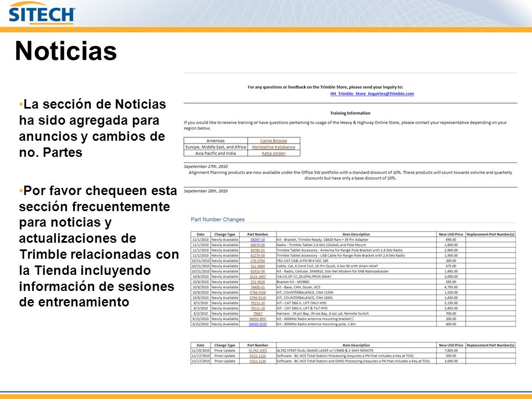Viewport: 532px width, 399px height.
Task: Open part number 311-4864
Action: pos(258,266)
